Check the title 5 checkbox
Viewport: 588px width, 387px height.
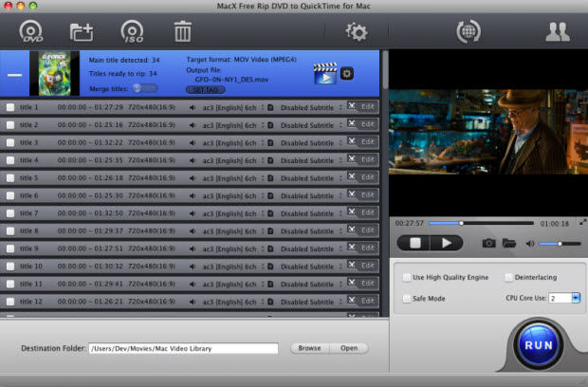[x=10, y=177]
